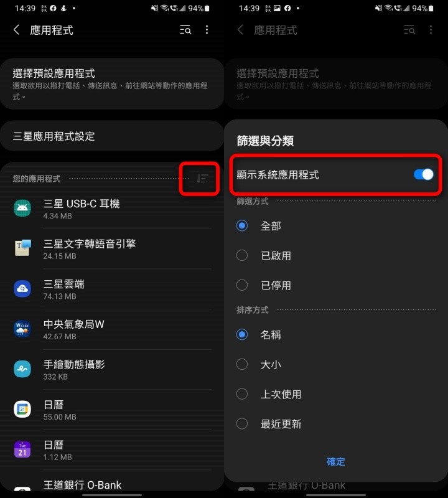Screen dimensions: 448x498
Task: Open 三星文字轉語音引擎 app icon
Action: pos(22,248)
